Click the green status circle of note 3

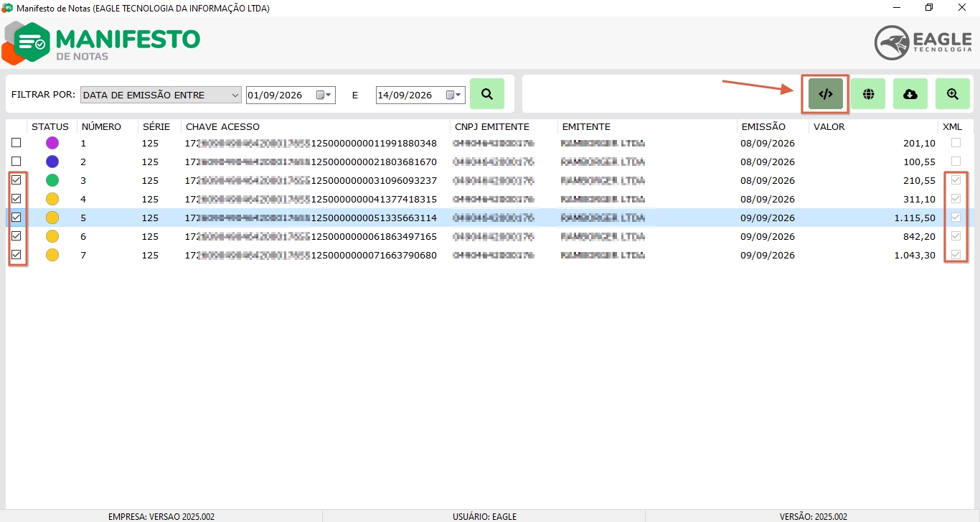pyautogui.click(x=52, y=180)
